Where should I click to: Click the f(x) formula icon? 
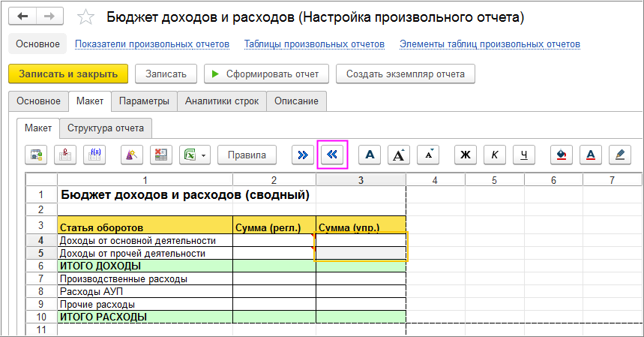95,155
